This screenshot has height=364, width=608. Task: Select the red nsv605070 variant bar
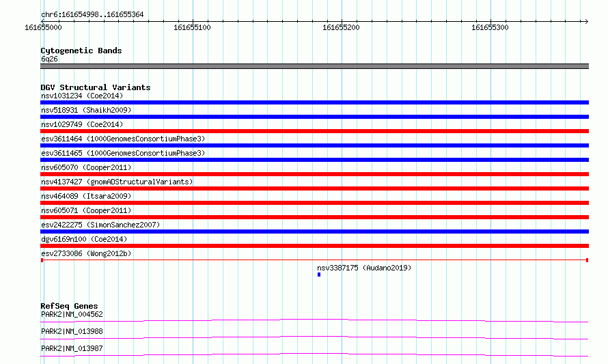tap(314, 174)
